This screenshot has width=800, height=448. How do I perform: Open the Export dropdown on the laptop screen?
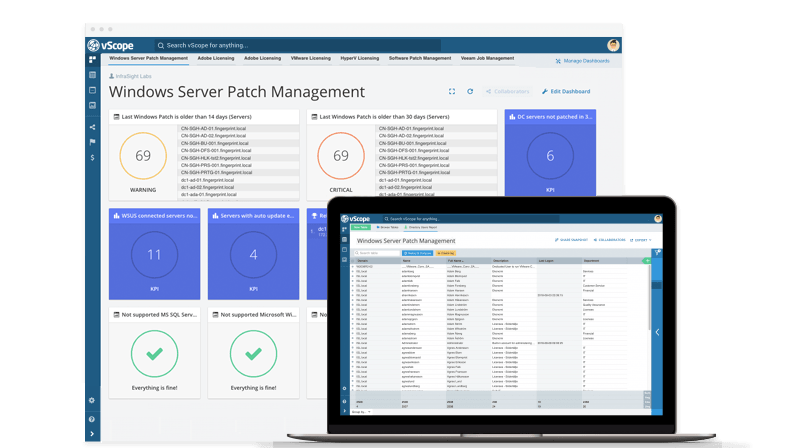[641, 240]
